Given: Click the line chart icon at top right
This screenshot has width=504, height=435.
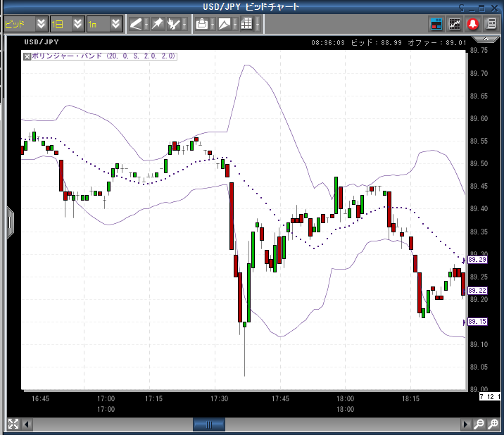Looking at the screenshot, I should pos(455,24).
